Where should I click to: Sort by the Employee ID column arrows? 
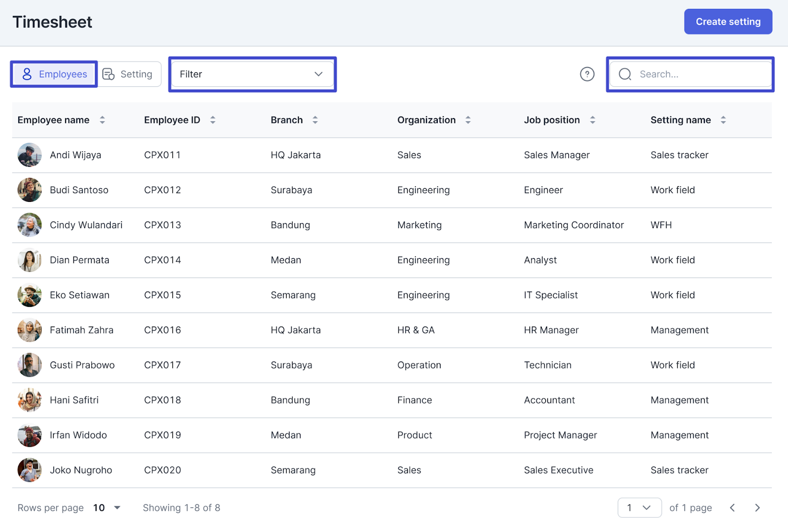click(212, 120)
